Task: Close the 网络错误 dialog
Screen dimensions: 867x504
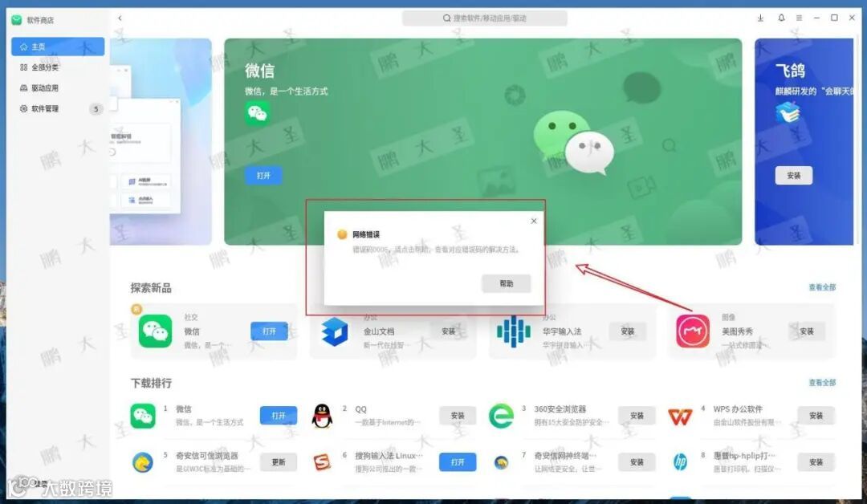Action: click(534, 221)
